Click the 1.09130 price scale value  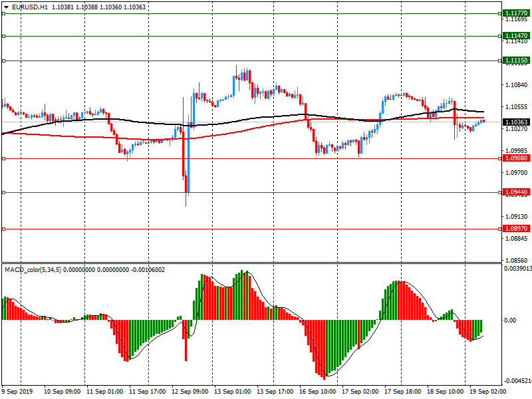(517, 217)
